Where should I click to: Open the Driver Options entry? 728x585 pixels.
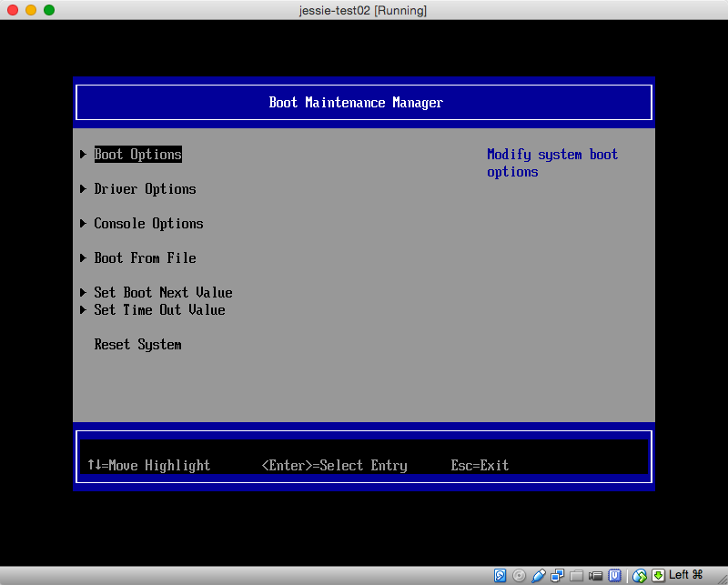click(145, 189)
